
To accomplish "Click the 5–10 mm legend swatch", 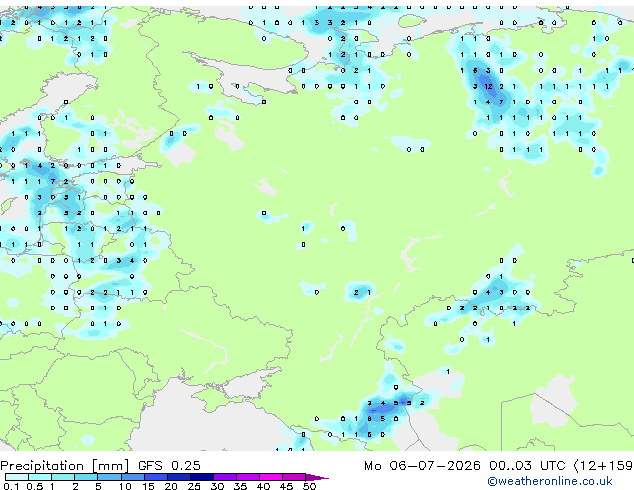I will 109,477.
